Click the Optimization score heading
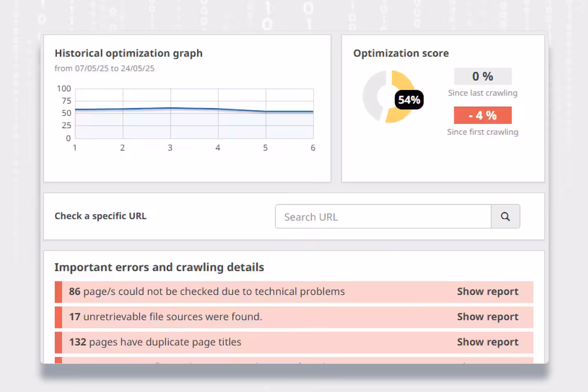Viewport: 588px width, 392px height. [x=401, y=53]
